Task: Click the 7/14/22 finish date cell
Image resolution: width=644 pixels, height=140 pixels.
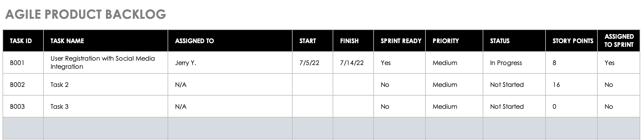Action: pos(352,63)
